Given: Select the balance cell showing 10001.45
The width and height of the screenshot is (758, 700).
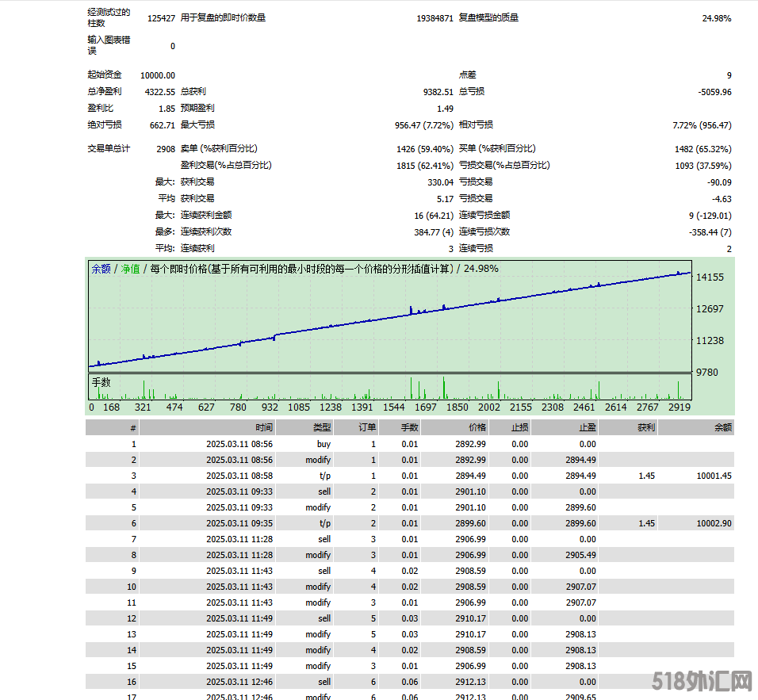Looking at the screenshot, I should click(x=716, y=476).
